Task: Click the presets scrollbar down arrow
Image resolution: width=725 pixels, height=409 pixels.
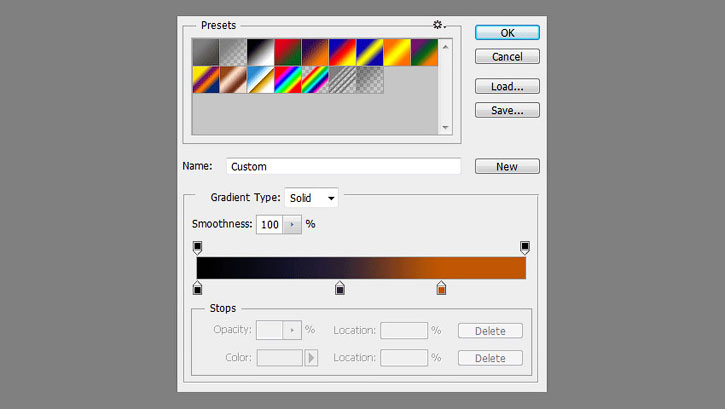Action: pyautogui.click(x=445, y=127)
